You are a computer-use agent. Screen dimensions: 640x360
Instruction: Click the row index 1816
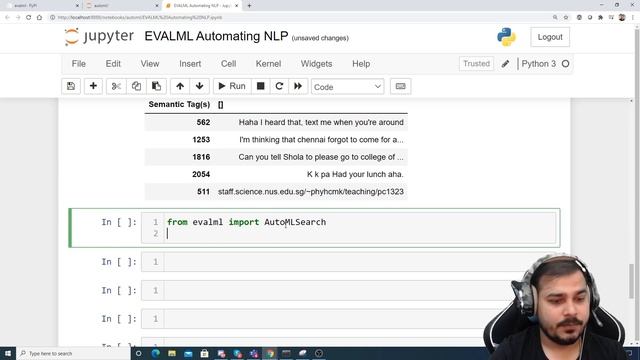tap(201, 157)
